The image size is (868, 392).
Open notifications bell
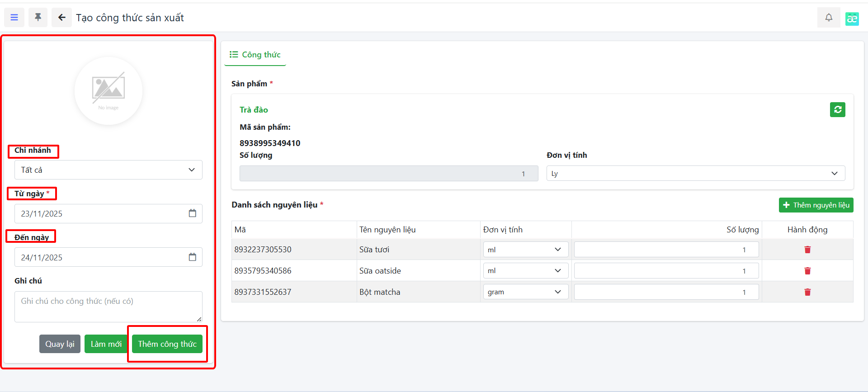(x=828, y=18)
